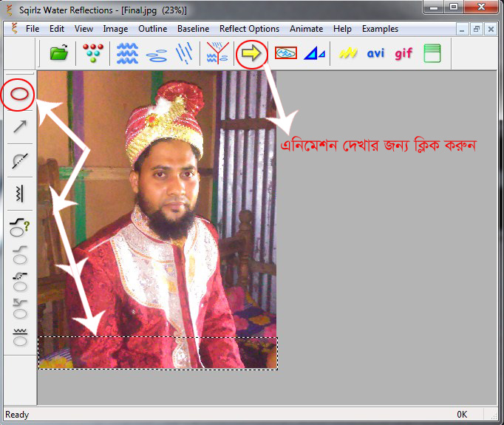Open the customize basic ripples icon
This screenshot has width=504, height=425.
[217, 52]
